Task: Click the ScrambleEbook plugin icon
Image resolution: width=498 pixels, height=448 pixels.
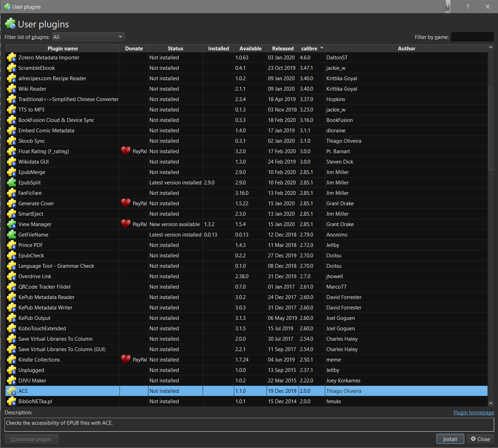Action: tap(11, 68)
